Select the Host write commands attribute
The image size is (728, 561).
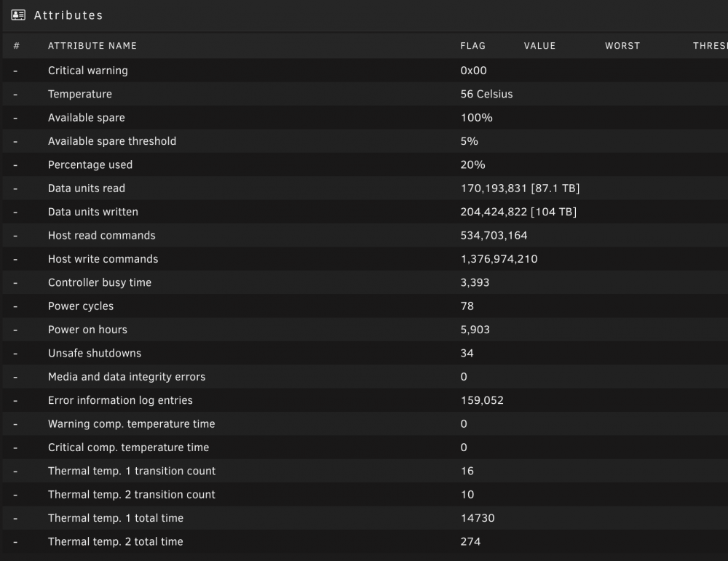(103, 259)
